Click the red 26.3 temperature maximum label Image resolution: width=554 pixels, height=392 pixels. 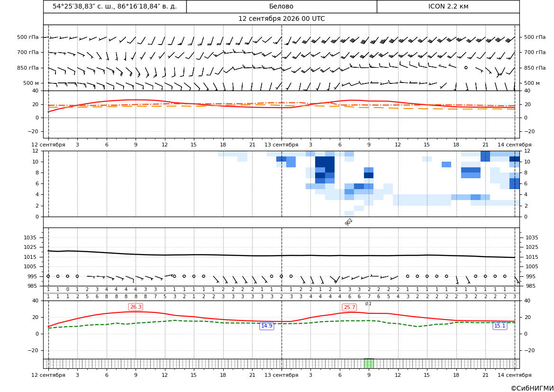pos(136,307)
